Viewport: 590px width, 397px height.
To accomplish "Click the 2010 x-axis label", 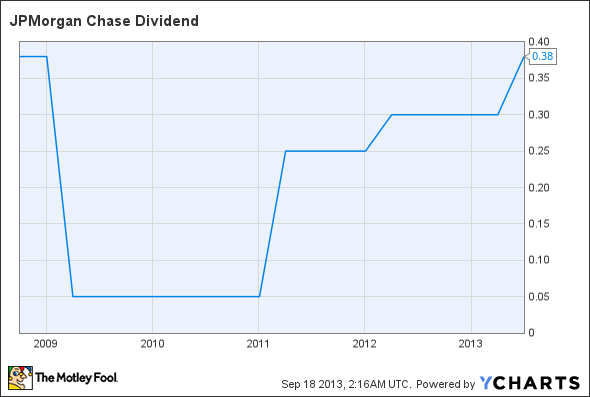I will pyautogui.click(x=152, y=344).
